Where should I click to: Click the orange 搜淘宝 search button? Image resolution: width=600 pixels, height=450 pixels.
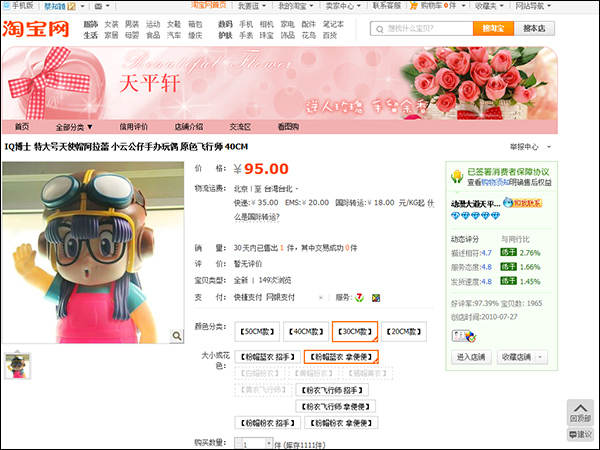click(493, 29)
